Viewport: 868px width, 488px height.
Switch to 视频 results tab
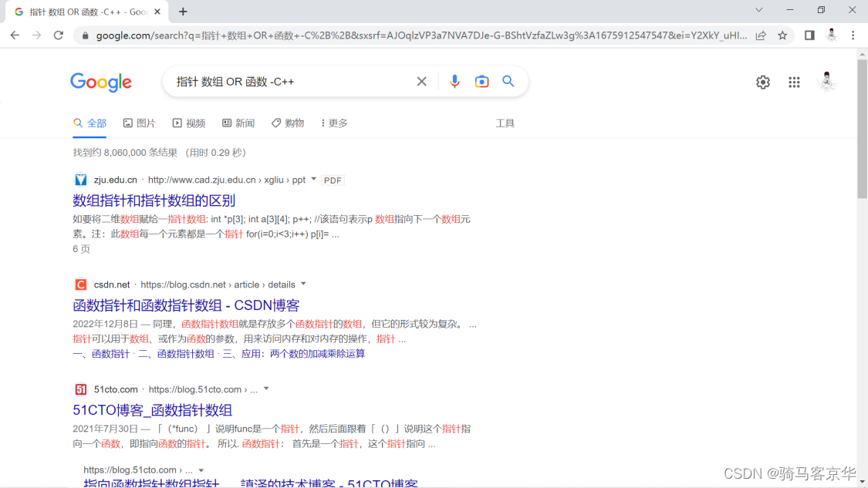coord(189,123)
